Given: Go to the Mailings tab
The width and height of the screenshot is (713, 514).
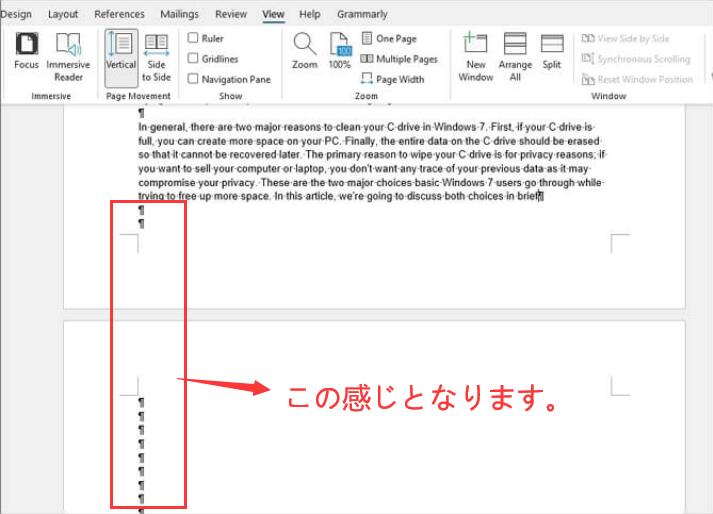Looking at the screenshot, I should [x=179, y=14].
